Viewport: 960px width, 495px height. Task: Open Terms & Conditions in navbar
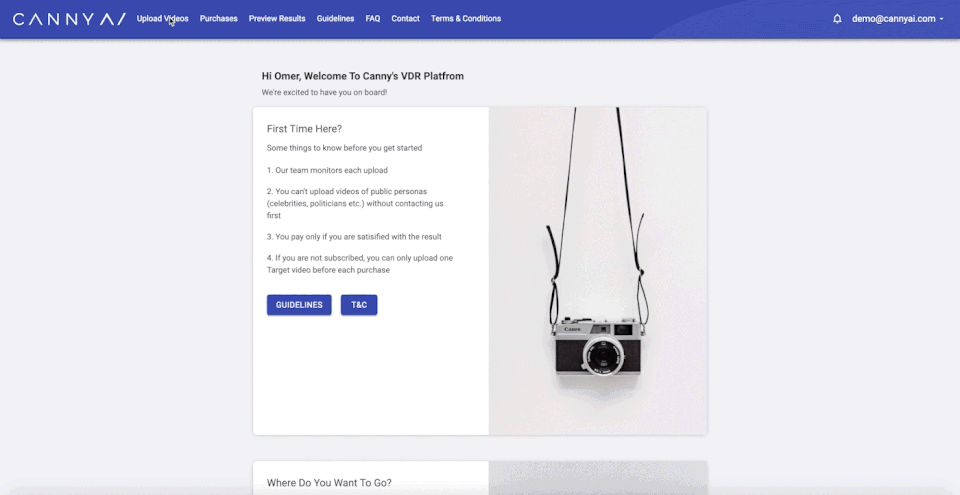click(466, 19)
